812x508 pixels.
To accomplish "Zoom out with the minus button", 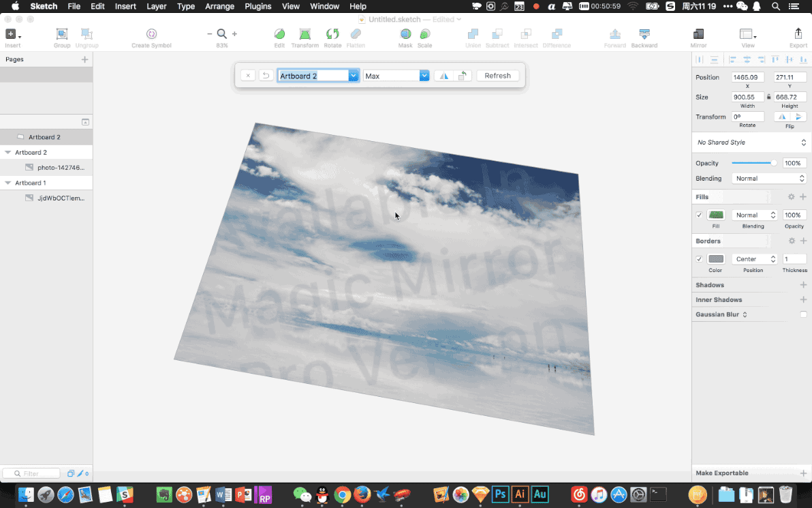I will (x=209, y=33).
